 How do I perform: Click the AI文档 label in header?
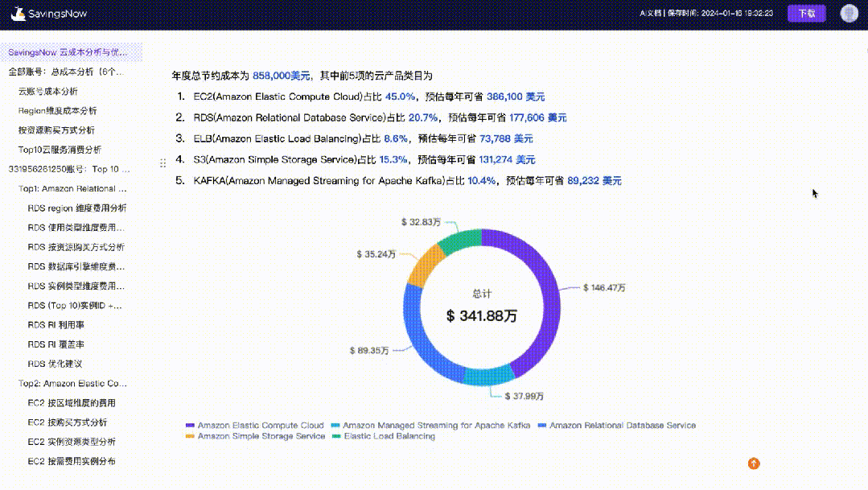651,14
